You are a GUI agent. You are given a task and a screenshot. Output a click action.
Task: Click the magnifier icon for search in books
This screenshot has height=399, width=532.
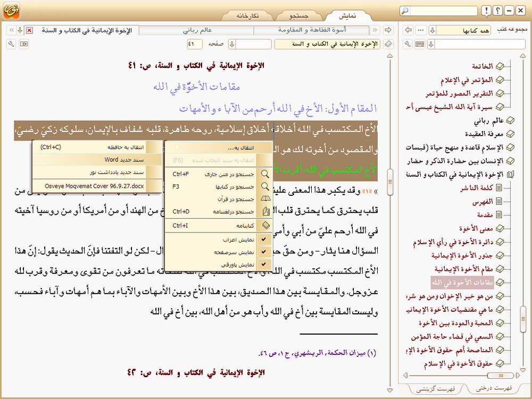265,187
